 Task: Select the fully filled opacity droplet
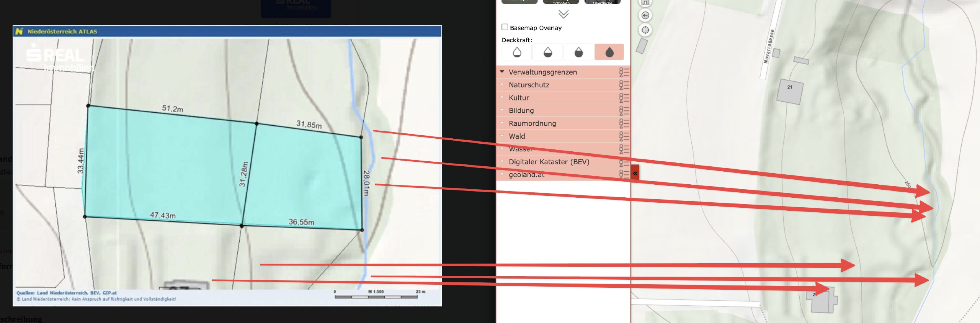[x=609, y=52]
